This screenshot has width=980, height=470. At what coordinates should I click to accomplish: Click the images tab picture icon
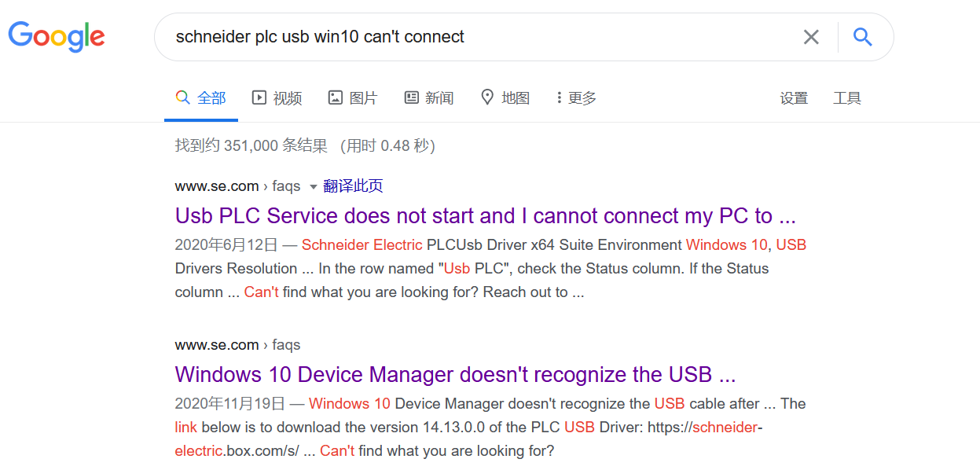[x=336, y=97]
